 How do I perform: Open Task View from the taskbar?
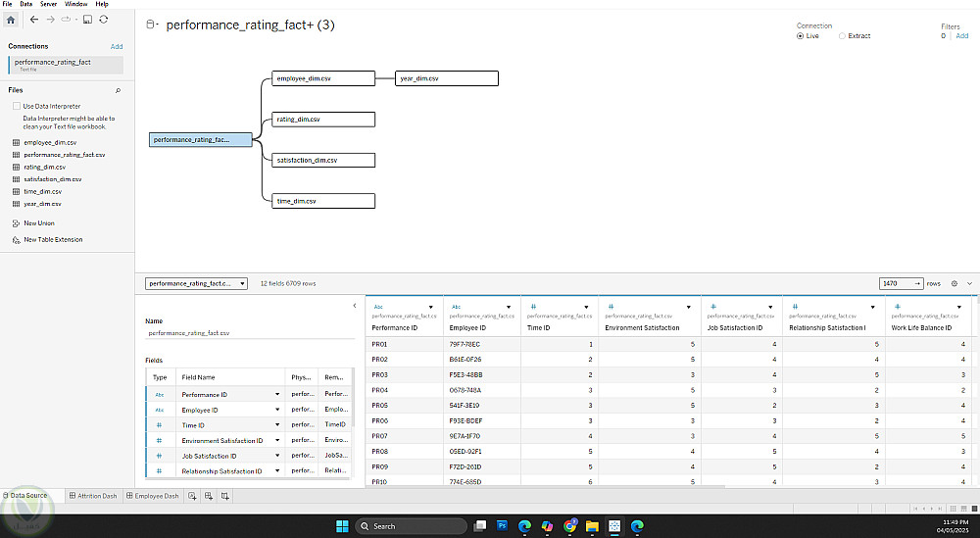[x=480, y=526]
